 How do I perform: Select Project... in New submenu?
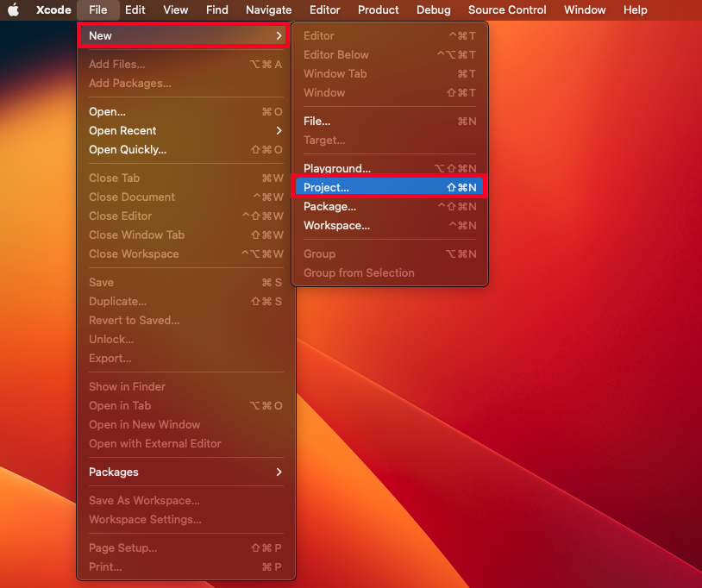click(390, 187)
